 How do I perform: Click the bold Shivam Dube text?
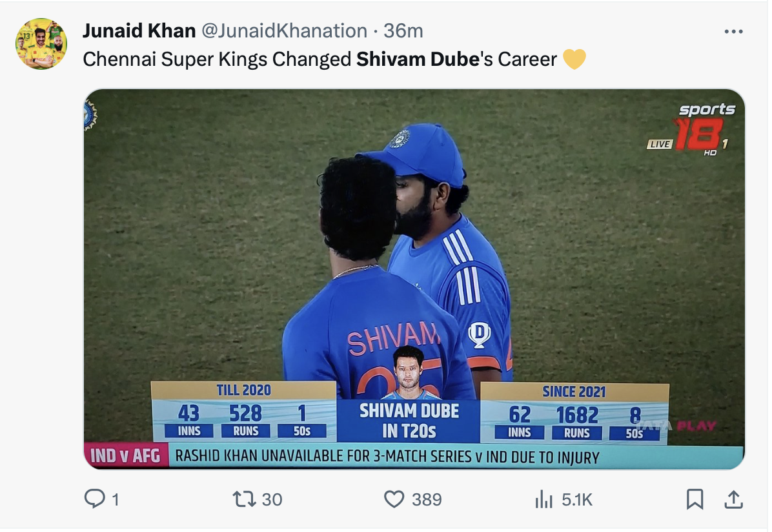pos(418,60)
